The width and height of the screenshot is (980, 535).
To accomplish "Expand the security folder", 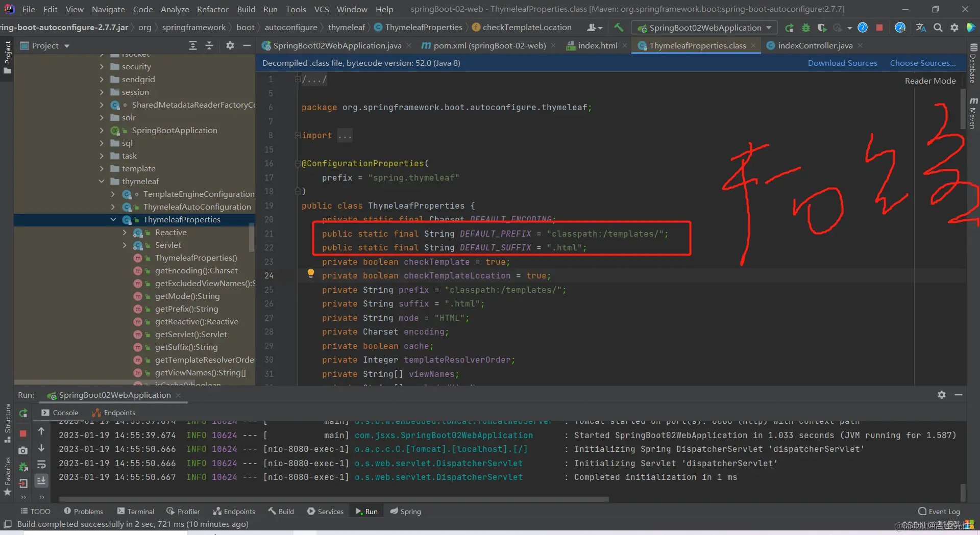I will click(102, 66).
